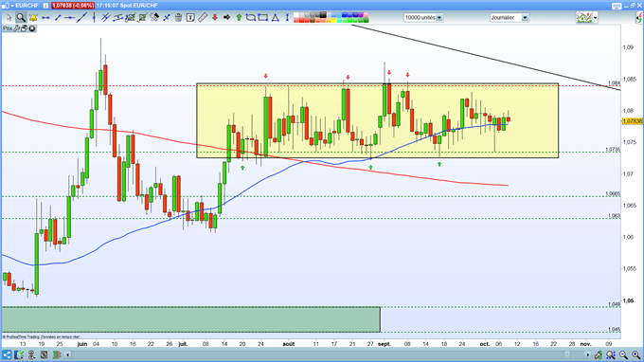The width and height of the screenshot is (644, 362).
Task: Select the red down arrow marker
Action: pyautogui.click(x=214, y=18)
